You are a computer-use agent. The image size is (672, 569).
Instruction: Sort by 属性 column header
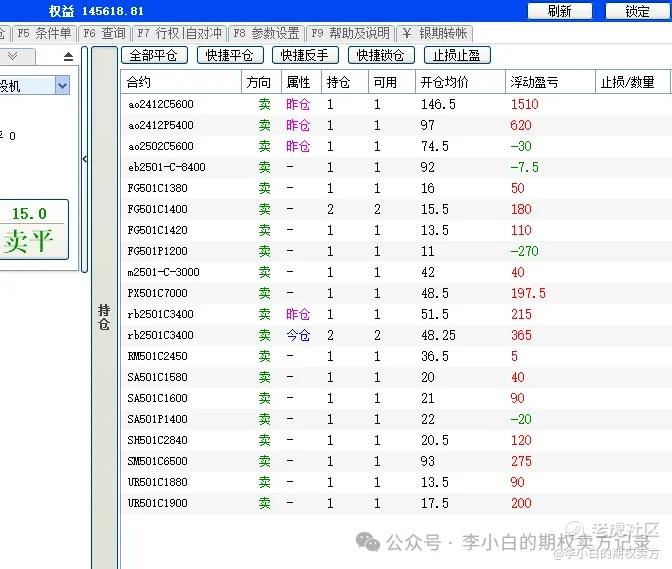click(x=301, y=82)
